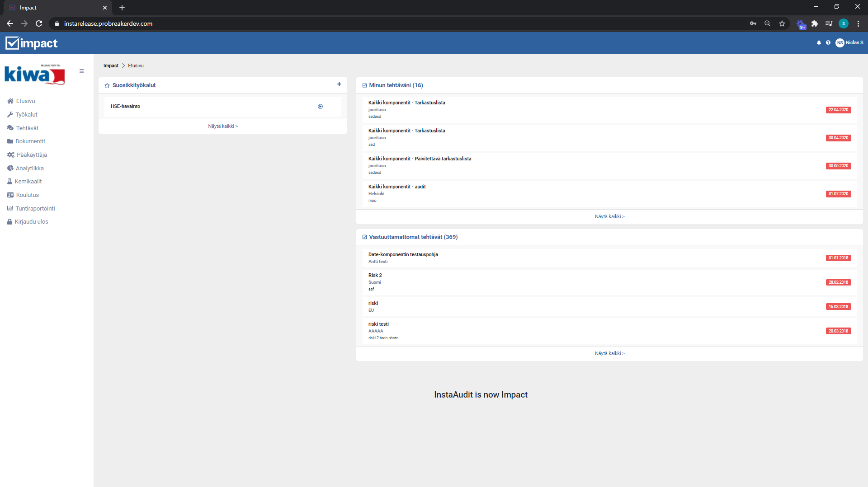Reload the page in browser

pyautogui.click(x=39, y=23)
